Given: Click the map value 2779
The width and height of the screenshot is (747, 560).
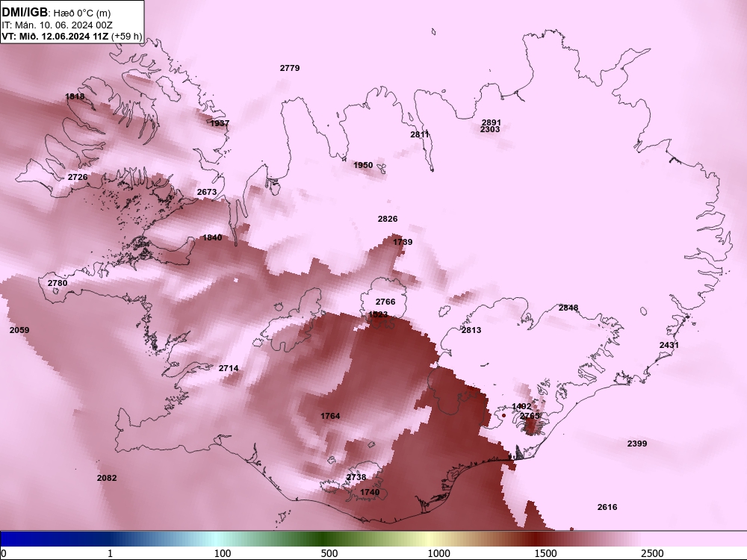Looking at the screenshot, I should point(290,68).
